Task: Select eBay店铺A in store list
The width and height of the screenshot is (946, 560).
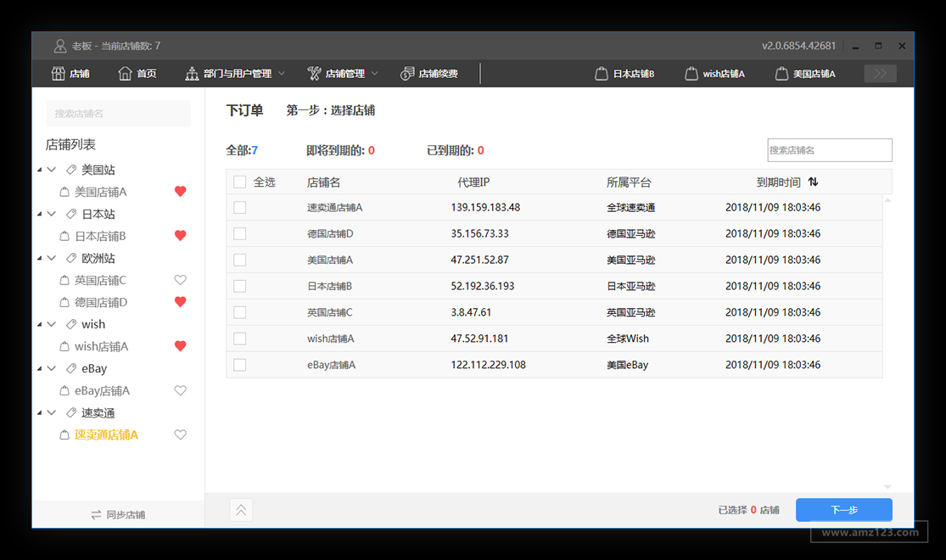Action: click(102, 391)
